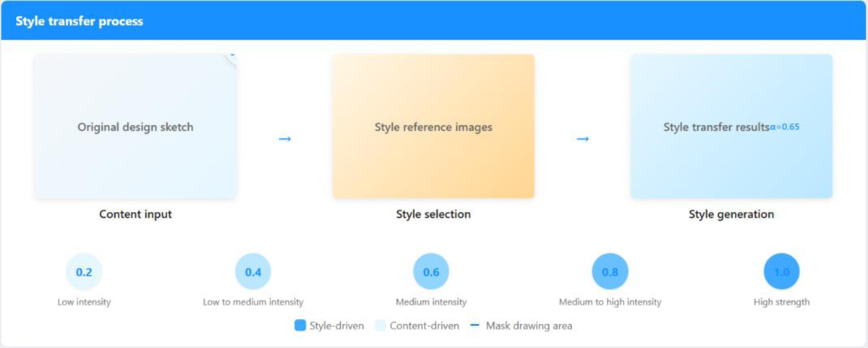Click the Content input step label
Viewport: 868px width, 348px height.
135,214
